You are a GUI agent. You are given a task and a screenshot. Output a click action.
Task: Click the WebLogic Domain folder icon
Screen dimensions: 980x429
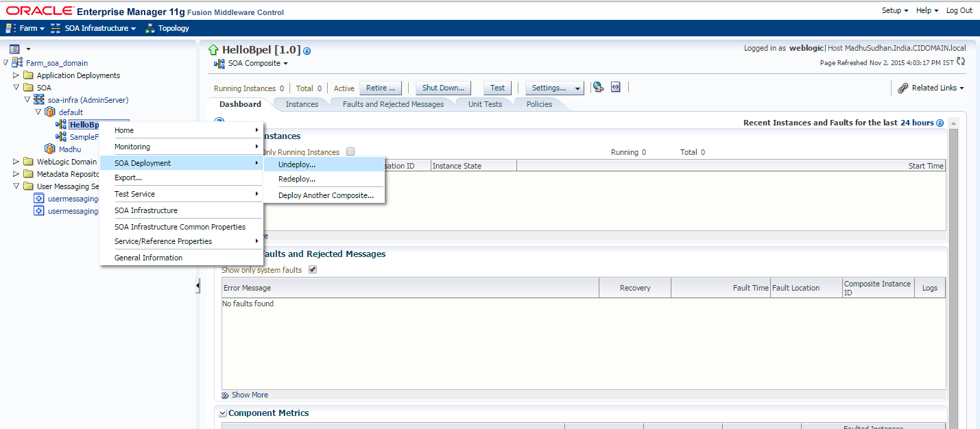(x=28, y=162)
